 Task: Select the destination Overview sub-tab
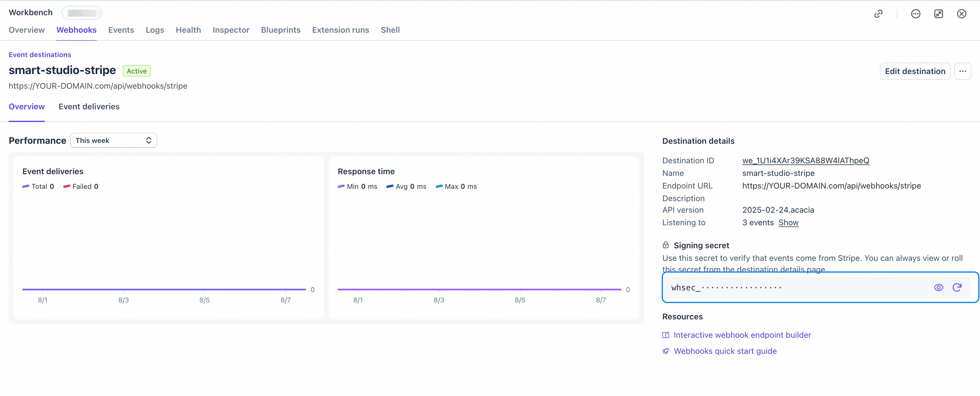[27, 107]
